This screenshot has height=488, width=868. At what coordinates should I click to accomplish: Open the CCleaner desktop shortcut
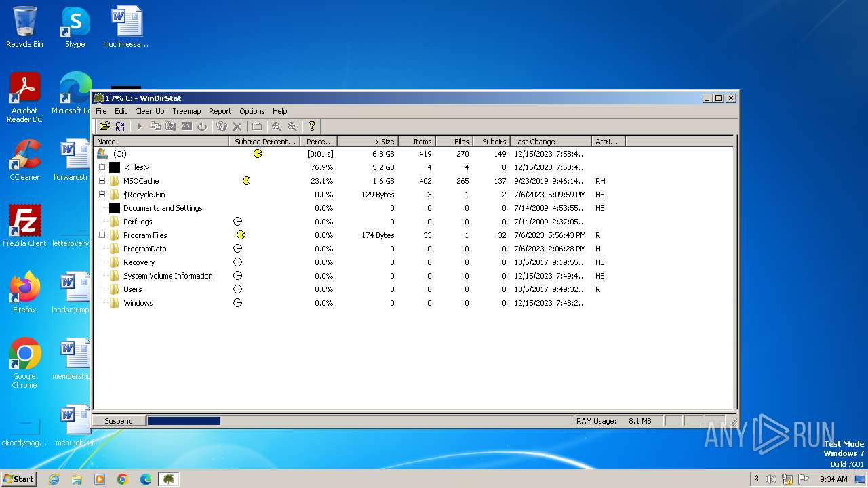pyautogui.click(x=24, y=160)
